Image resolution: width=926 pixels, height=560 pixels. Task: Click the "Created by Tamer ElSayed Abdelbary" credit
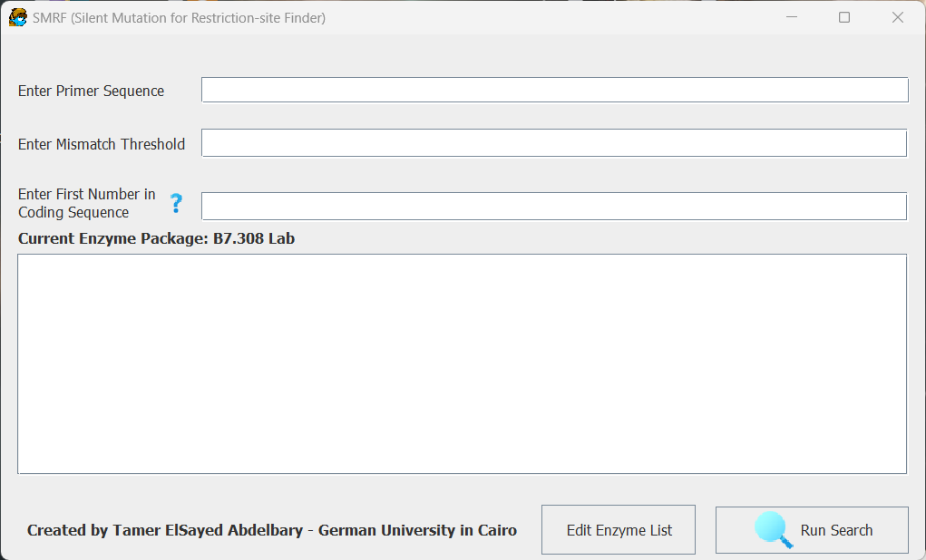165,530
